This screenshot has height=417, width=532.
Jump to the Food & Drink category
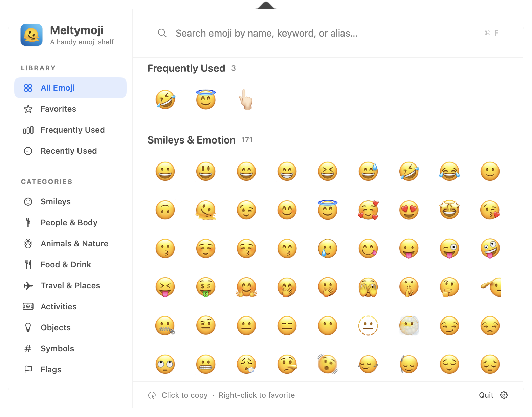click(x=70, y=264)
